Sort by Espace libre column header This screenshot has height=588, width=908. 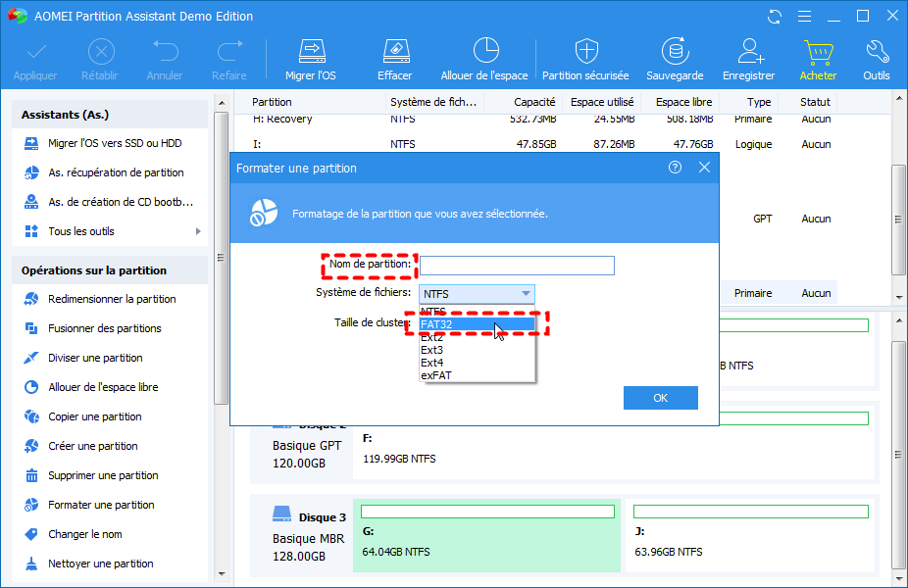click(683, 102)
